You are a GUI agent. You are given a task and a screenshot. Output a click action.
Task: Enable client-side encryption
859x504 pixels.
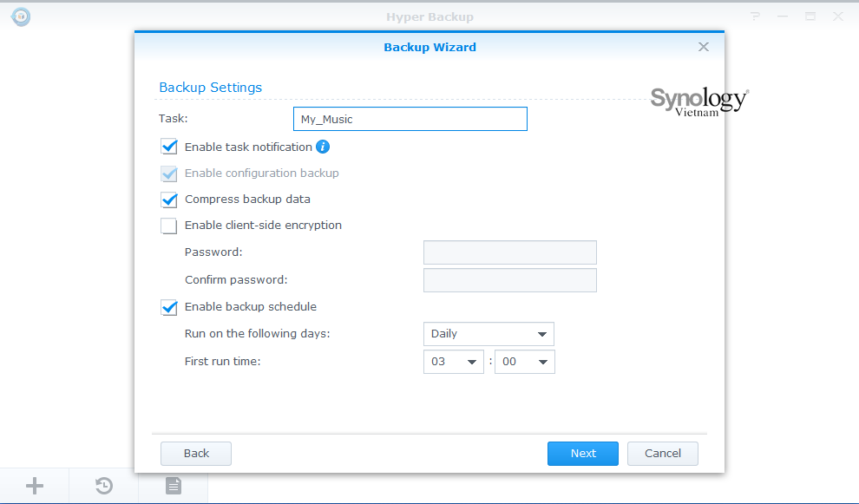(168, 226)
